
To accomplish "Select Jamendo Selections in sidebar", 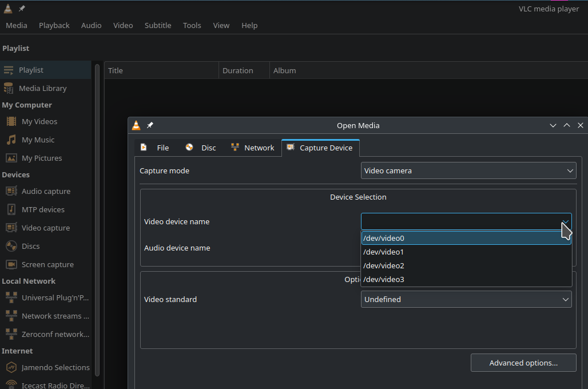I will tap(45, 367).
